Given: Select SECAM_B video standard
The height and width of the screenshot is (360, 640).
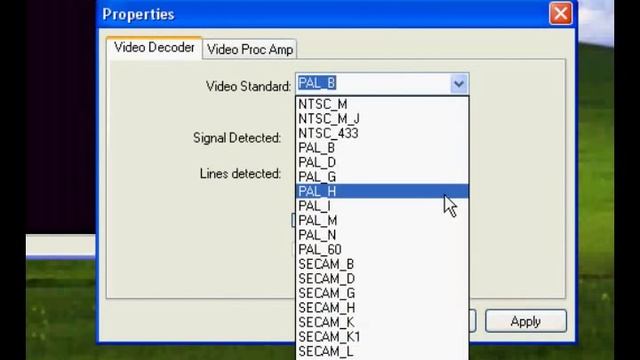Looking at the screenshot, I should (x=382, y=264).
